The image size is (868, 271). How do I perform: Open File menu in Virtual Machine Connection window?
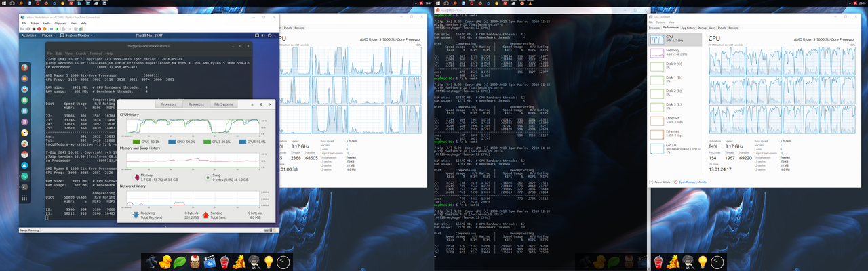(x=24, y=23)
